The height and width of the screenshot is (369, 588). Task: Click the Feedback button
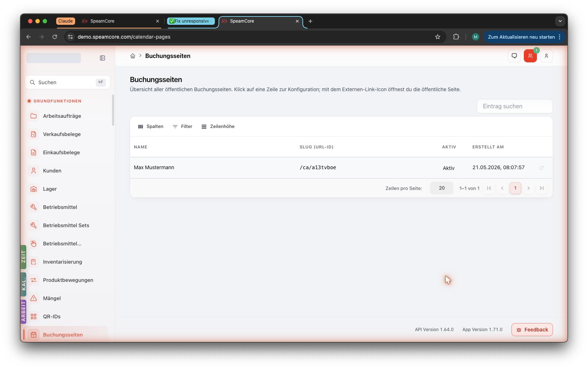(532, 330)
